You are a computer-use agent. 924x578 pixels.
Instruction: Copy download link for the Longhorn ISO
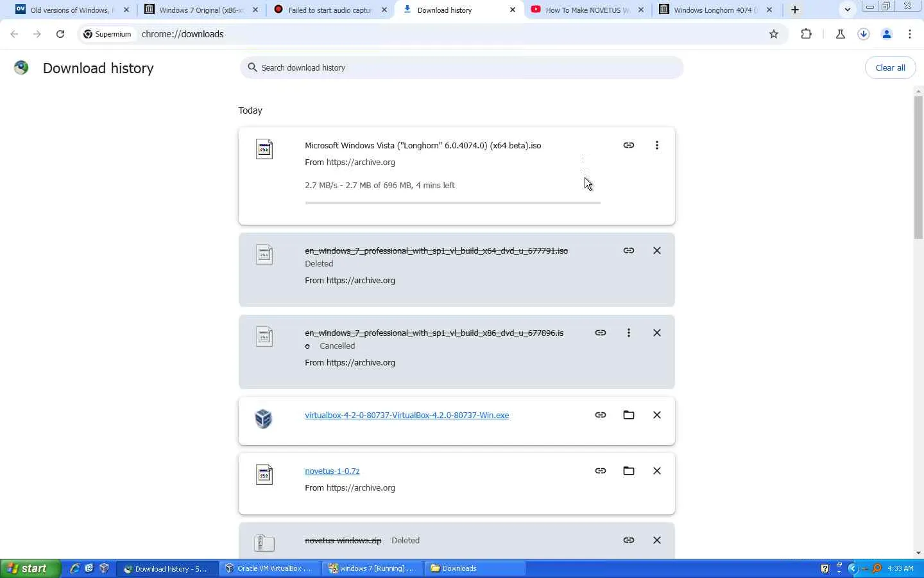pos(629,145)
